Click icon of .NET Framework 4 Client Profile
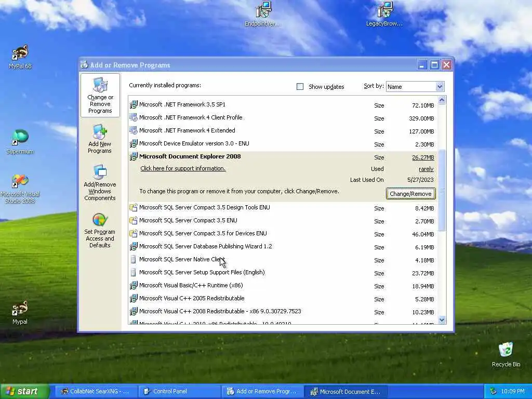 pyautogui.click(x=134, y=117)
